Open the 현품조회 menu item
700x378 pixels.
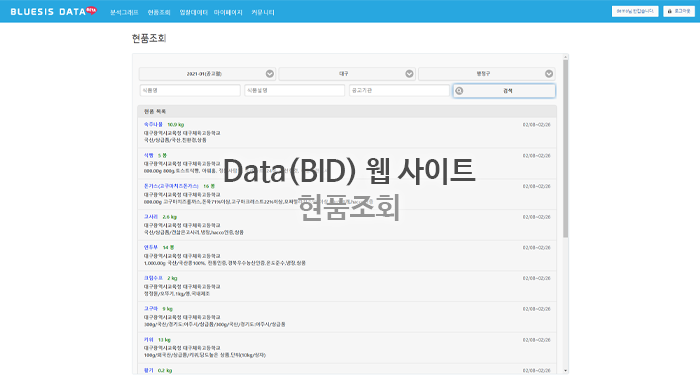tap(159, 12)
